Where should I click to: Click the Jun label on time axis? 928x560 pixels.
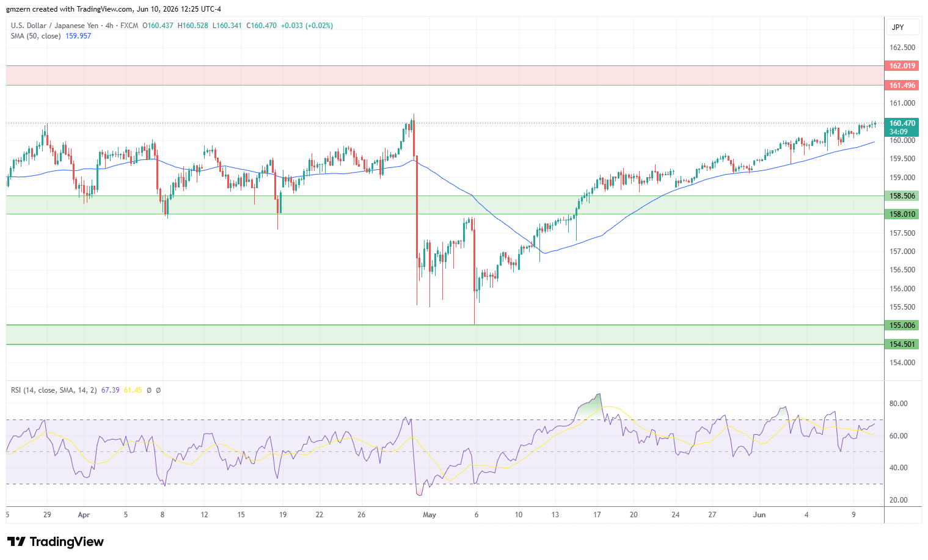[x=759, y=515]
